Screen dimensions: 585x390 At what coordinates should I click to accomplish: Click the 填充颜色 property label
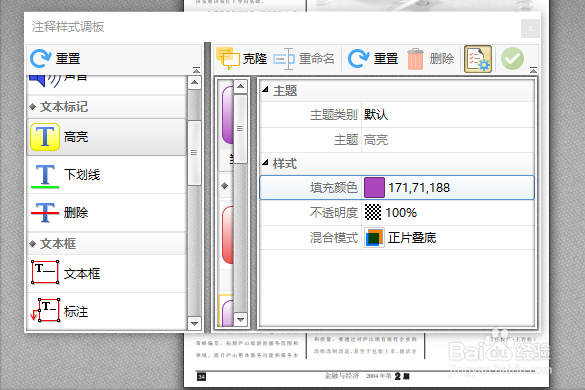[334, 187]
